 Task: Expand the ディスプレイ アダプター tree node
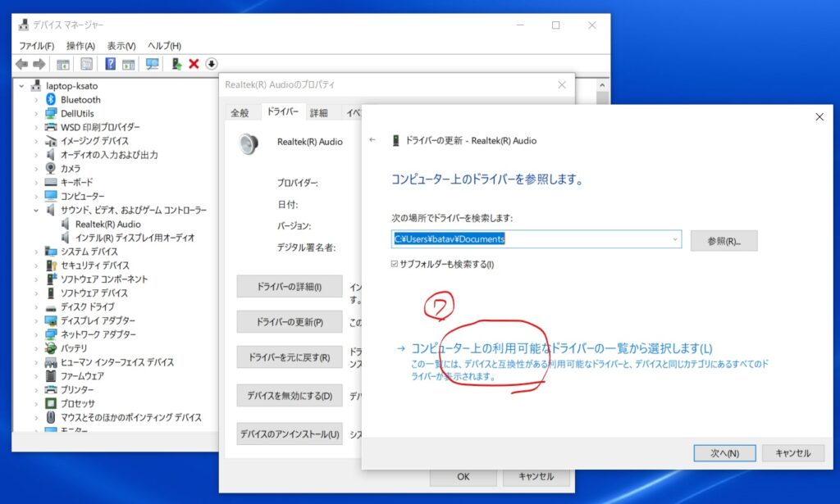tap(36, 320)
